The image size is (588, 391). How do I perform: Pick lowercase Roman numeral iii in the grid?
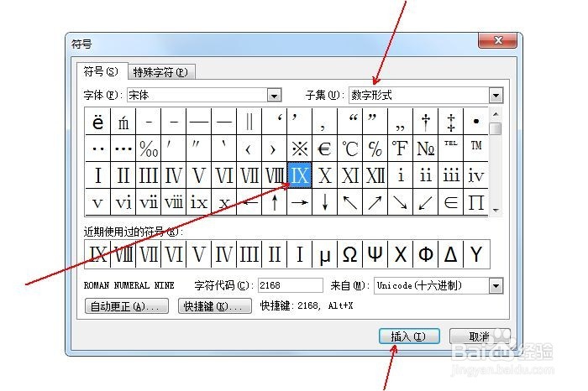pos(451,175)
